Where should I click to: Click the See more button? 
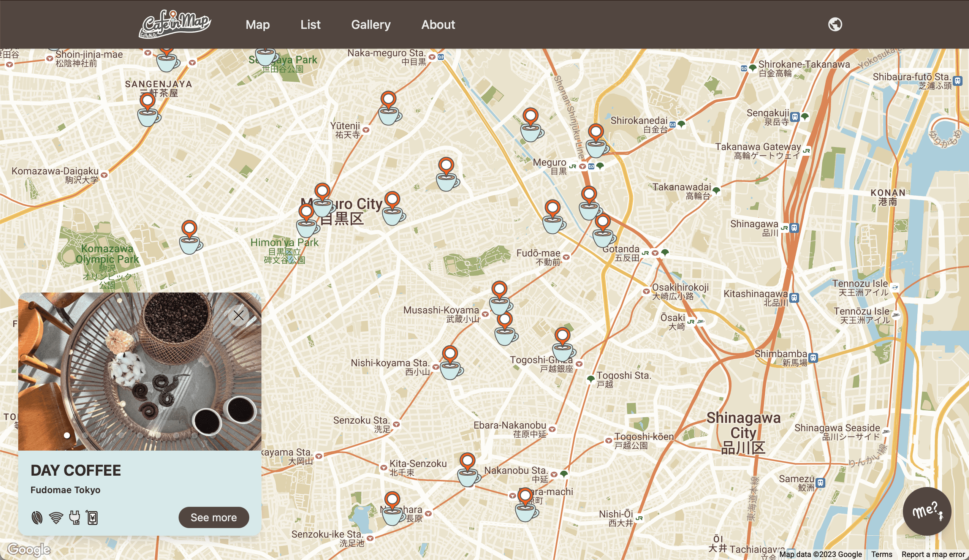coord(214,517)
